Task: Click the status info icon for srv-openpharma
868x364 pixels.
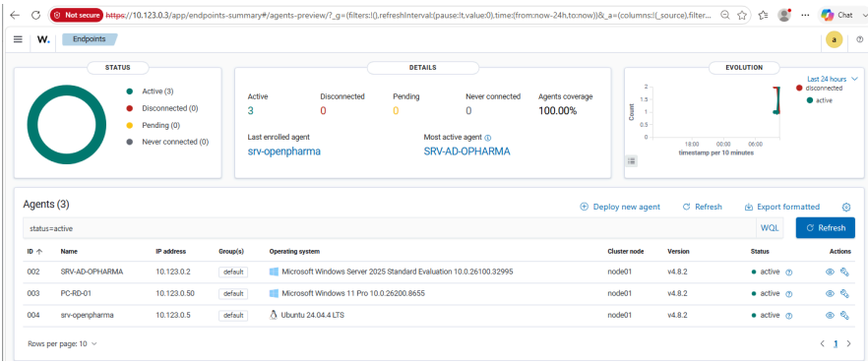Action: click(789, 316)
